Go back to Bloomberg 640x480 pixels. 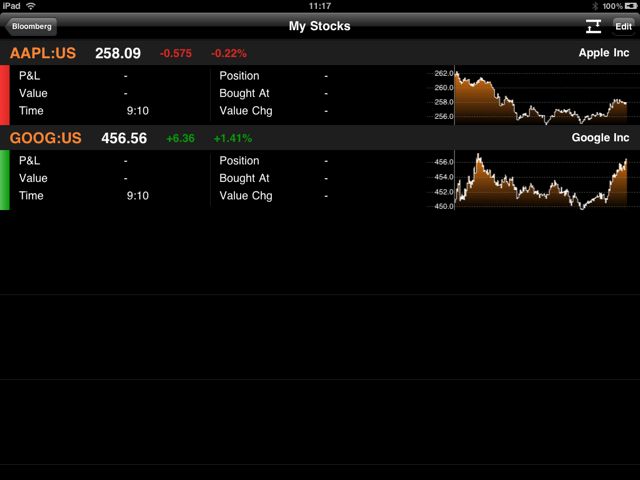[x=31, y=27]
